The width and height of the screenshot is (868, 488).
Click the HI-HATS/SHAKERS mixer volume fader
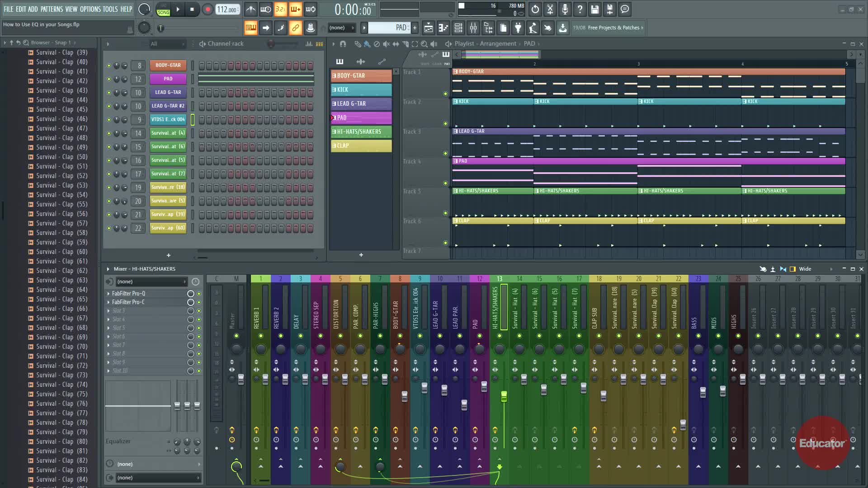504,396
